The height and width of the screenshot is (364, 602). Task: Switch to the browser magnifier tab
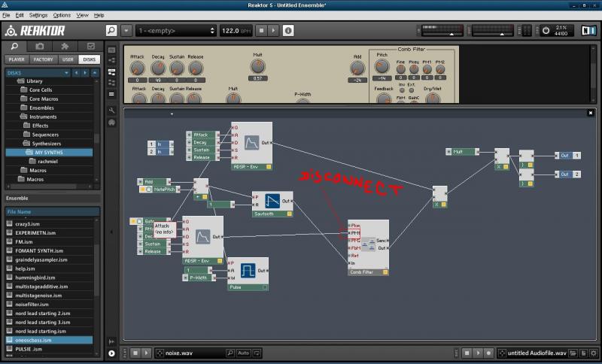click(x=14, y=47)
